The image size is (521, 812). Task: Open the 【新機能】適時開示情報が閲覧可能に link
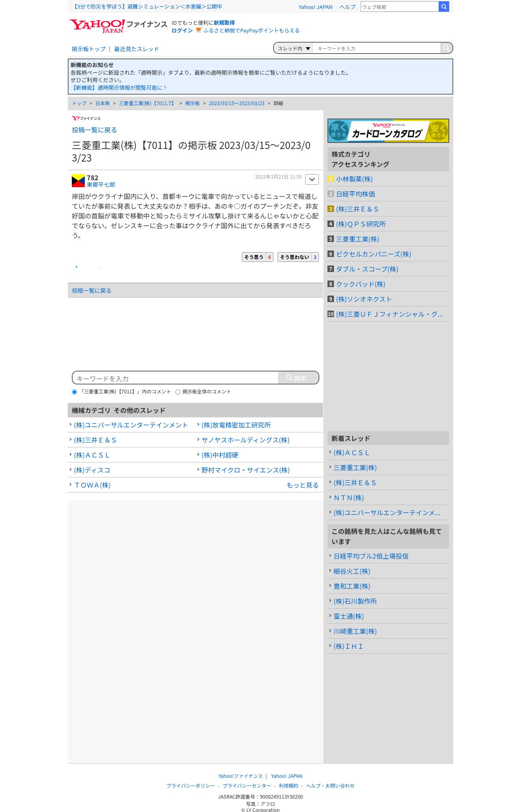point(119,88)
